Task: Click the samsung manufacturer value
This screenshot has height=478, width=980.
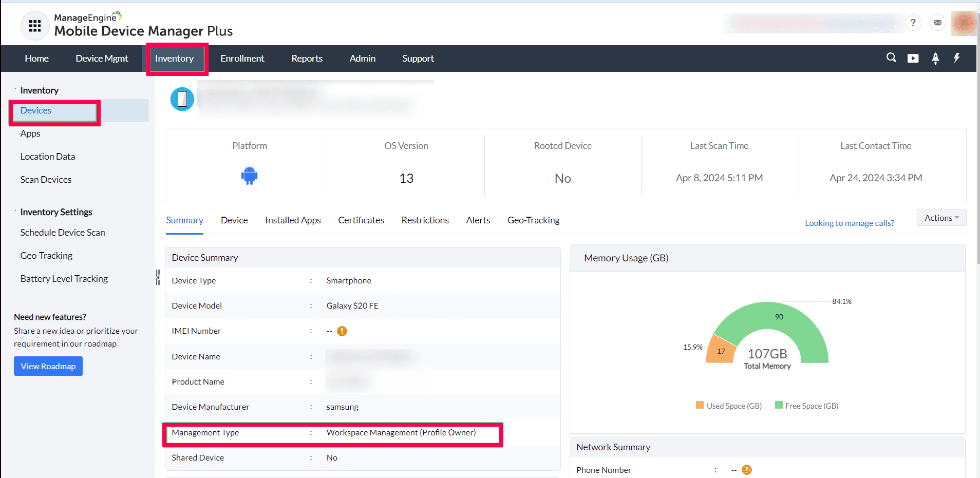Action: pyautogui.click(x=343, y=407)
